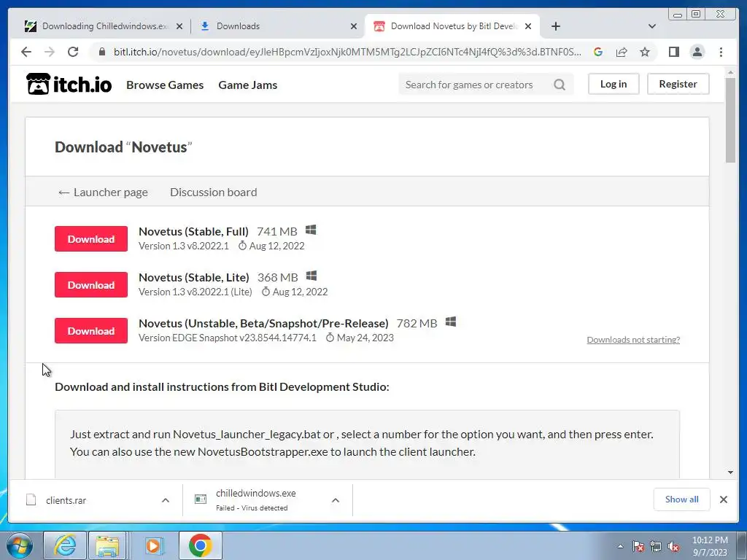Viewport: 747px width, 560px height.
Task: Reload the current page
Action: tap(73, 52)
